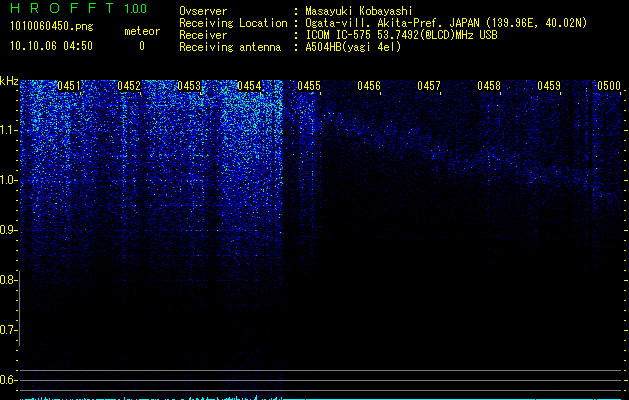
Task: Click the 0459 time marker
Action: [x=549, y=86]
